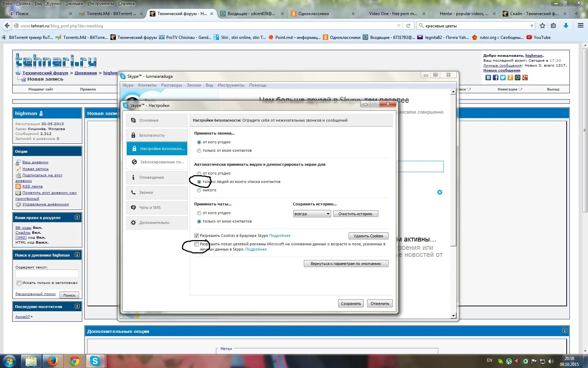
Task: Go back using Firefox back arrow
Action: tap(7, 26)
